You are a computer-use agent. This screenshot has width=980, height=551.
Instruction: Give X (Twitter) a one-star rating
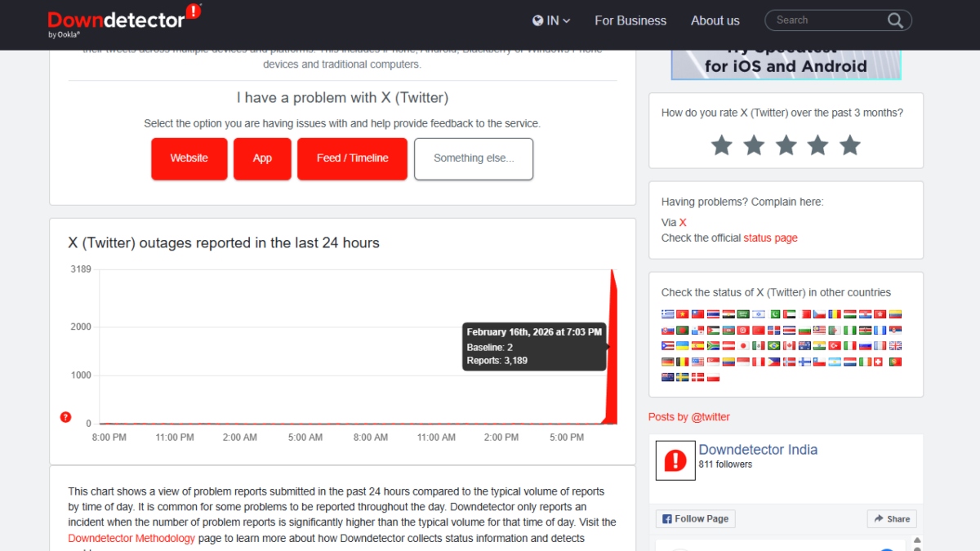[x=721, y=144]
